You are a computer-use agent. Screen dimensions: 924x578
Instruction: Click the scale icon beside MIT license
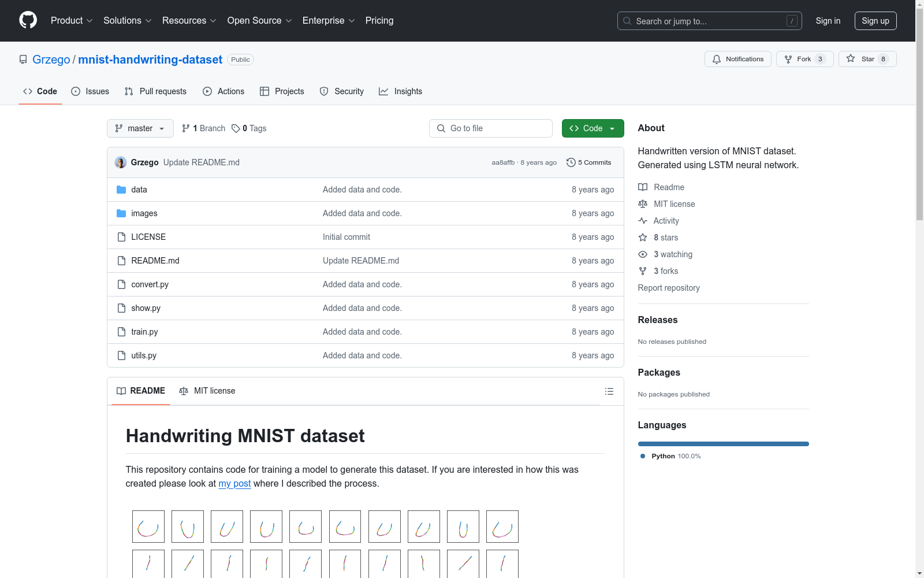[x=643, y=204]
